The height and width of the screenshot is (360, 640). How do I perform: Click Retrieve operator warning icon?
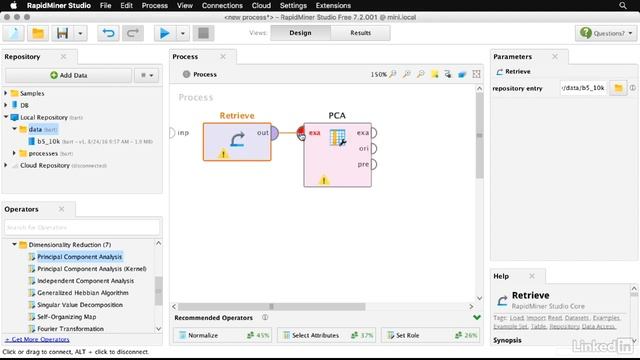tap(223, 154)
